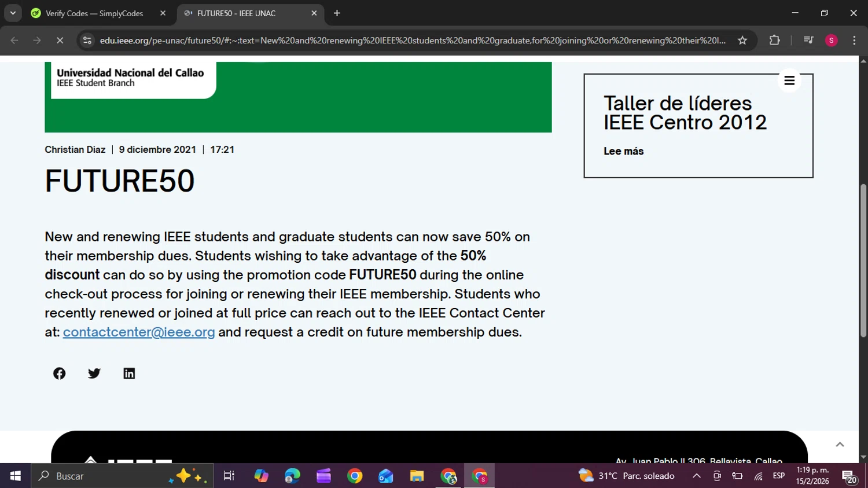Click the Buscar taskbar search box
Image resolution: width=868 pixels, height=488 pixels.
point(122,476)
